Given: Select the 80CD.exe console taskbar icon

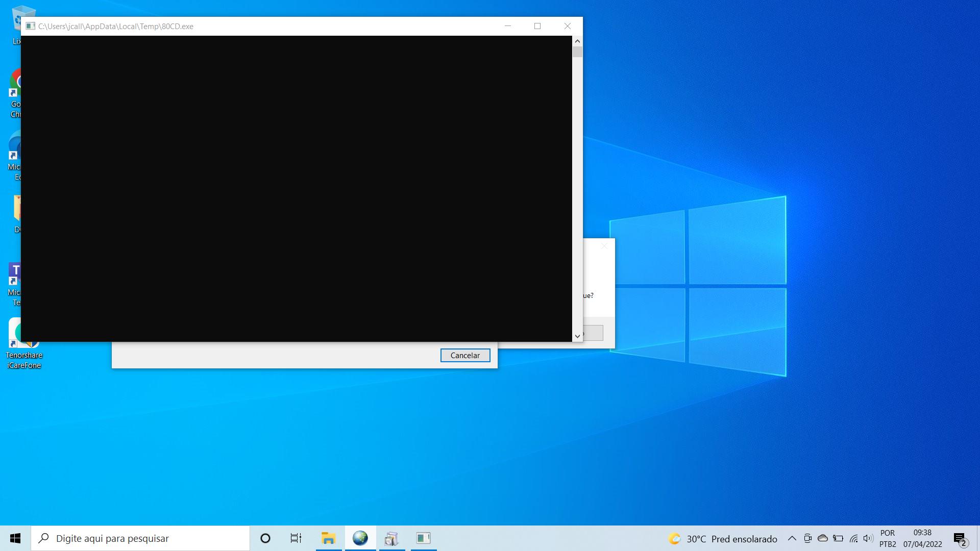Looking at the screenshot, I should (423, 538).
